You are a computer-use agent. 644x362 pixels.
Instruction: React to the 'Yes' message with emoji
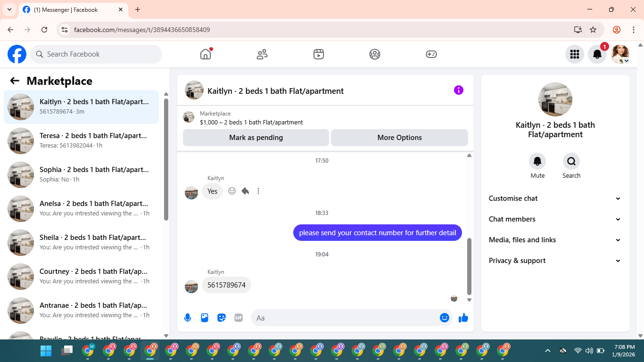[232, 191]
